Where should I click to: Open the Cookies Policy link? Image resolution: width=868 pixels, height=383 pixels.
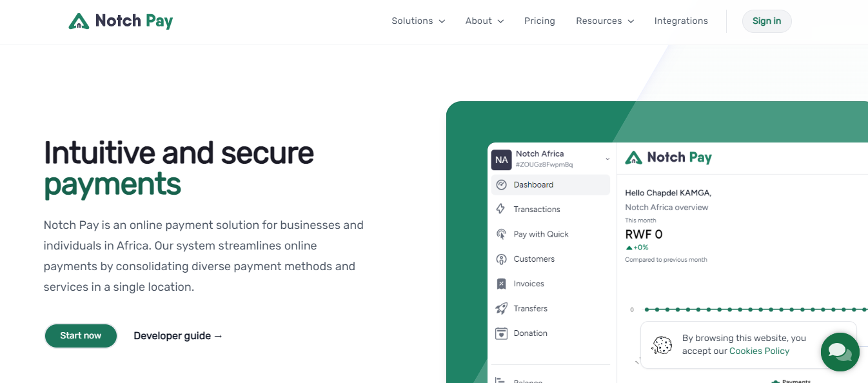(x=759, y=351)
